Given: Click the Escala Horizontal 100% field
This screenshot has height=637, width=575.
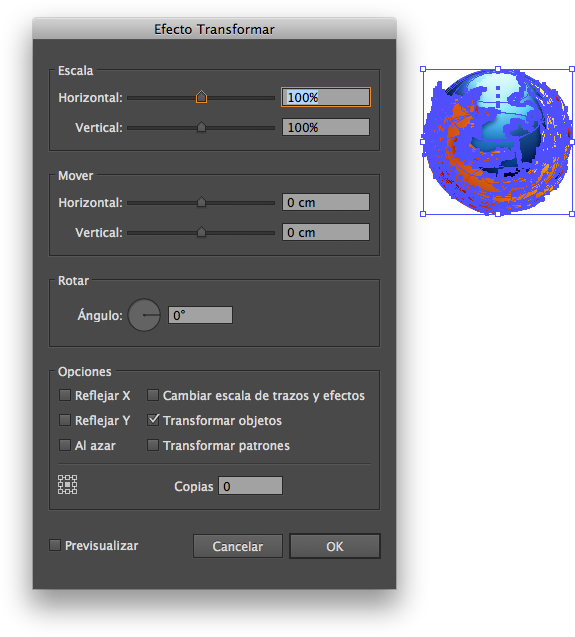Looking at the screenshot, I should pyautogui.click(x=326, y=98).
